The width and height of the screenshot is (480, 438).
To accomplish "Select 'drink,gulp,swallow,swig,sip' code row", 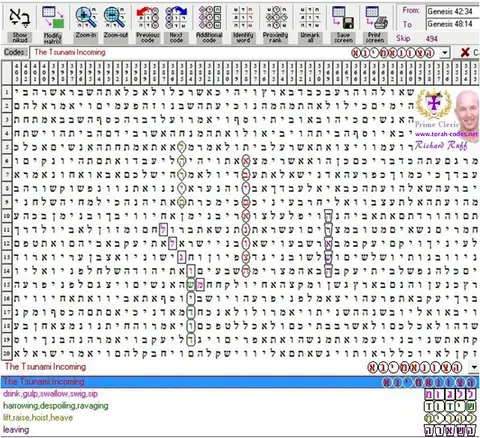I will 240,394.
